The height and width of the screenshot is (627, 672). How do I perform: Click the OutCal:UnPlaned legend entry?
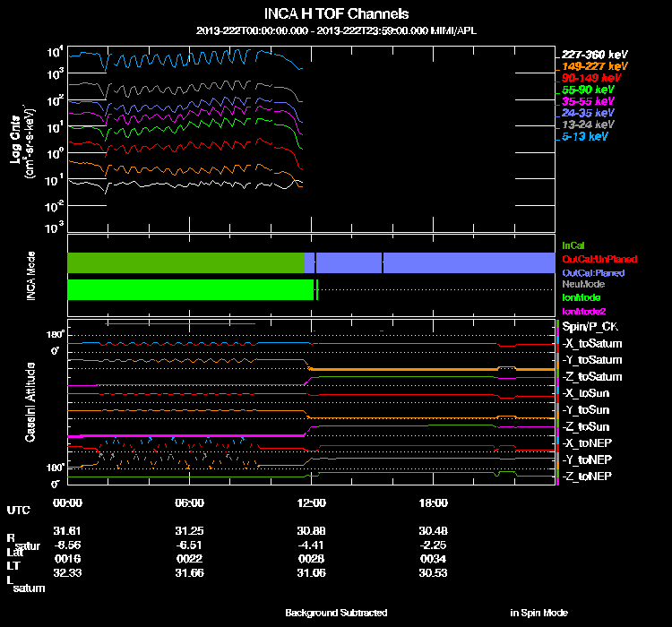pos(599,259)
